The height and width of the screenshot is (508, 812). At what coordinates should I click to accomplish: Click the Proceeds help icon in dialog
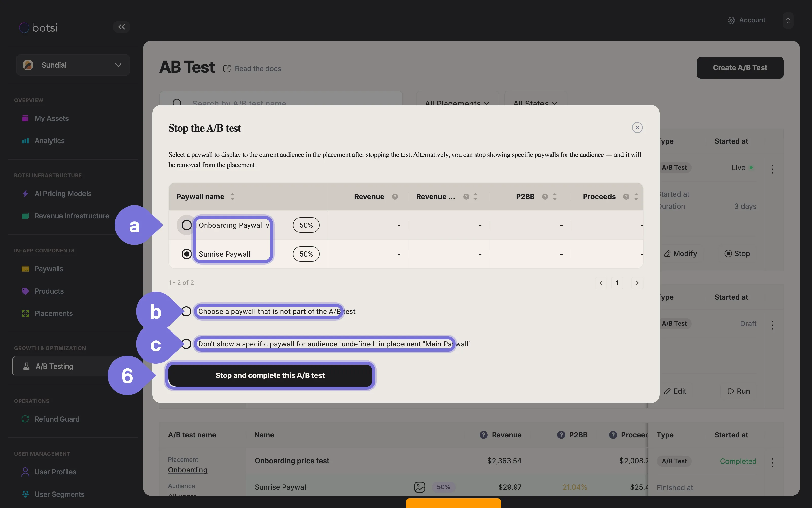pyautogui.click(x=626, y=197)
